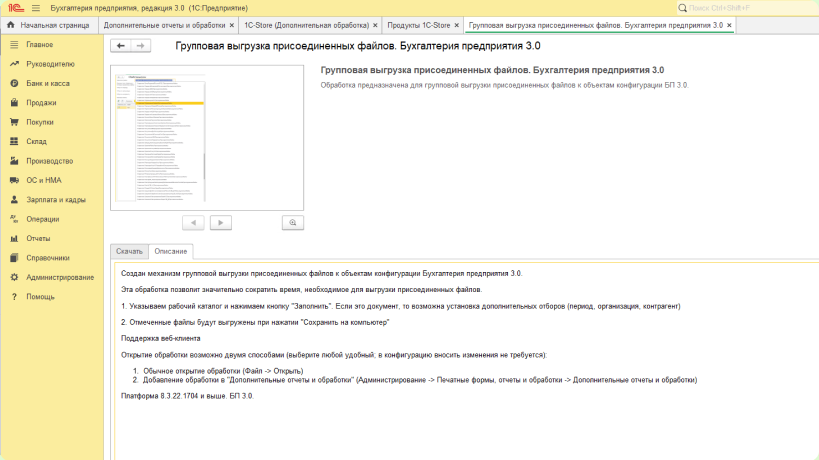
Task: Click the Администрирование gear icon
Action: pos(14,277)
